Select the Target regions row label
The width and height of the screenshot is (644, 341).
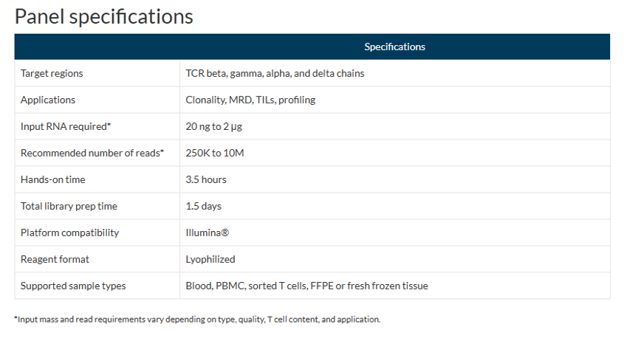tap(52, 73)
